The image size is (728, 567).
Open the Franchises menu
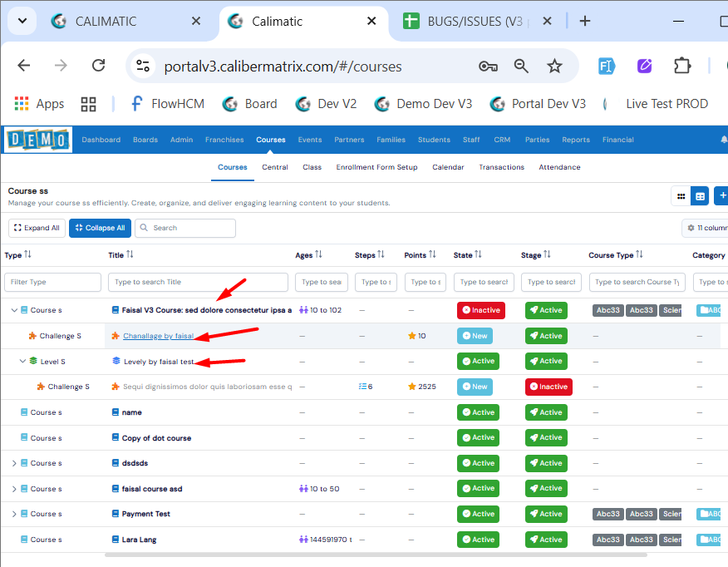point(224,140)
